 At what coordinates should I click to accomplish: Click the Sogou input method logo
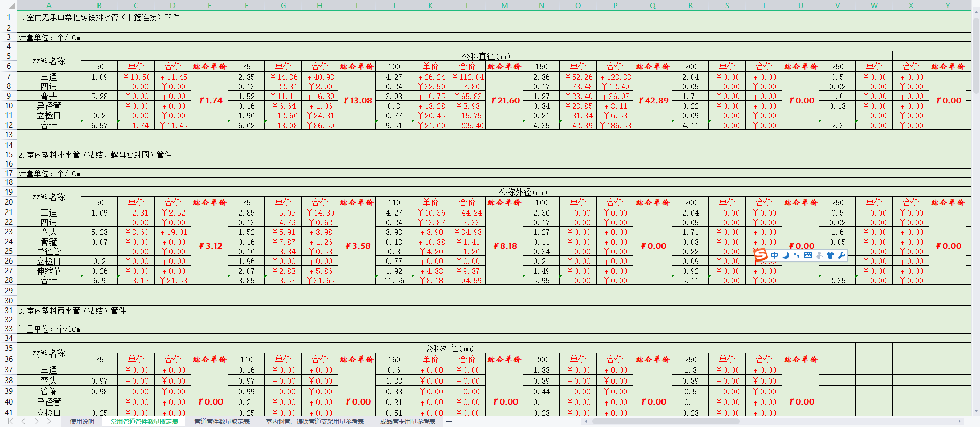[x=761, y=255]
